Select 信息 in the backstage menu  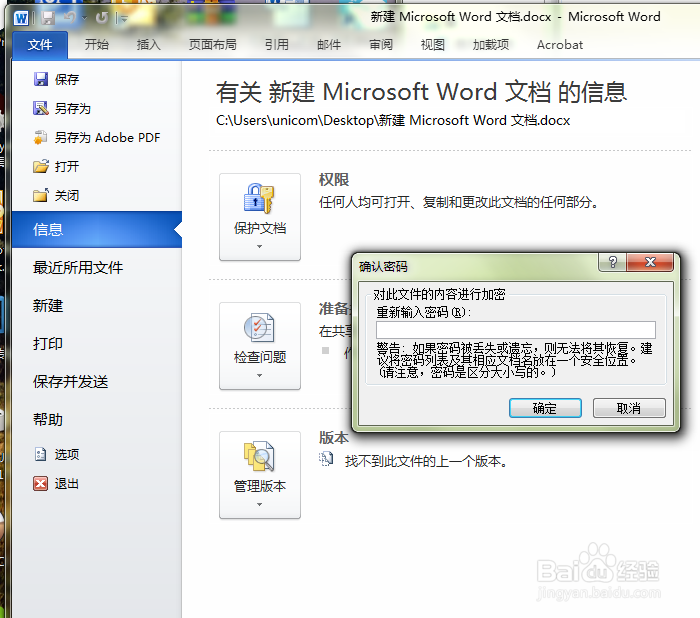click(97, 230)
